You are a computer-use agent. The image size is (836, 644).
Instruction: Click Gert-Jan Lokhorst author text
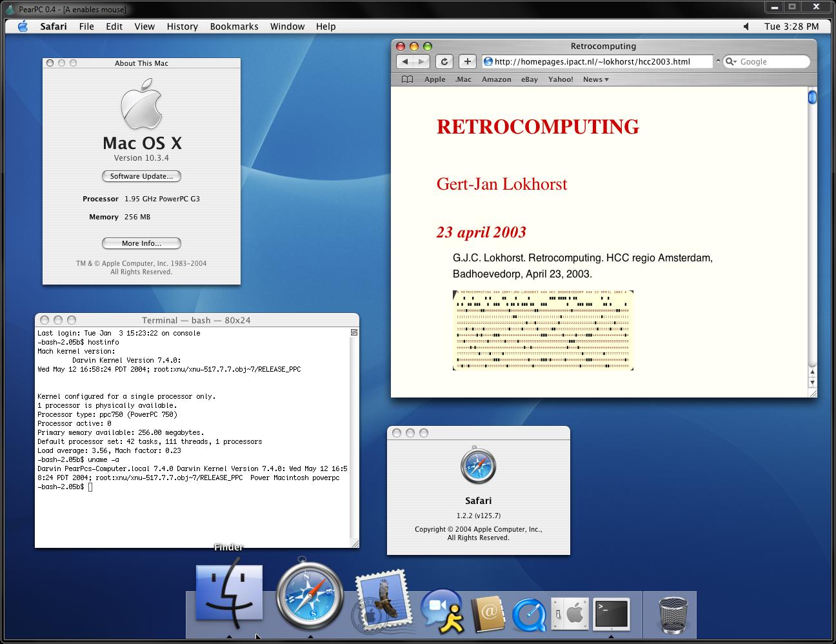pos(502,184)
